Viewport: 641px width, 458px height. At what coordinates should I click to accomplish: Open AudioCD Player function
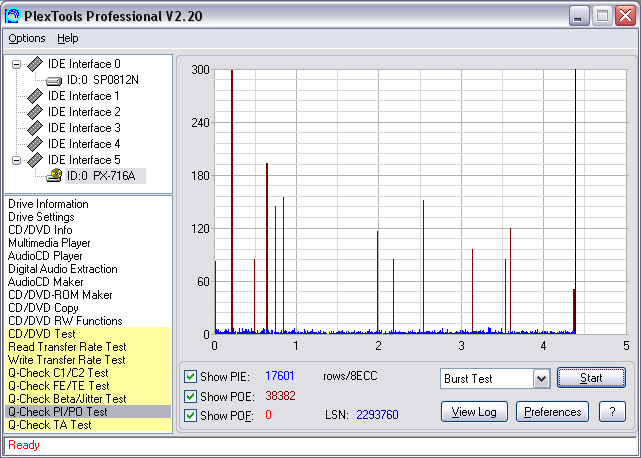[45, 256]
